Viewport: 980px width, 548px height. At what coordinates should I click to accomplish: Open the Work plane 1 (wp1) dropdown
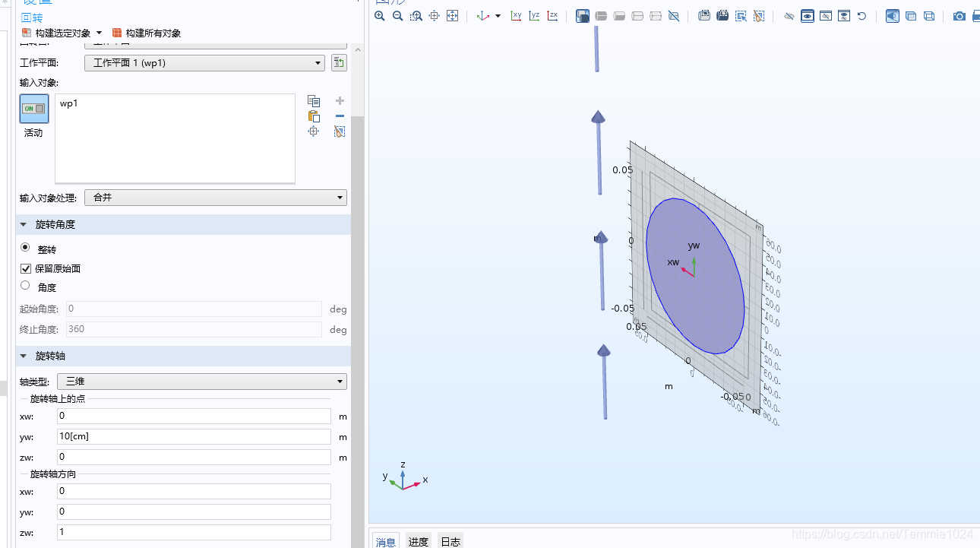pos(204,63)
